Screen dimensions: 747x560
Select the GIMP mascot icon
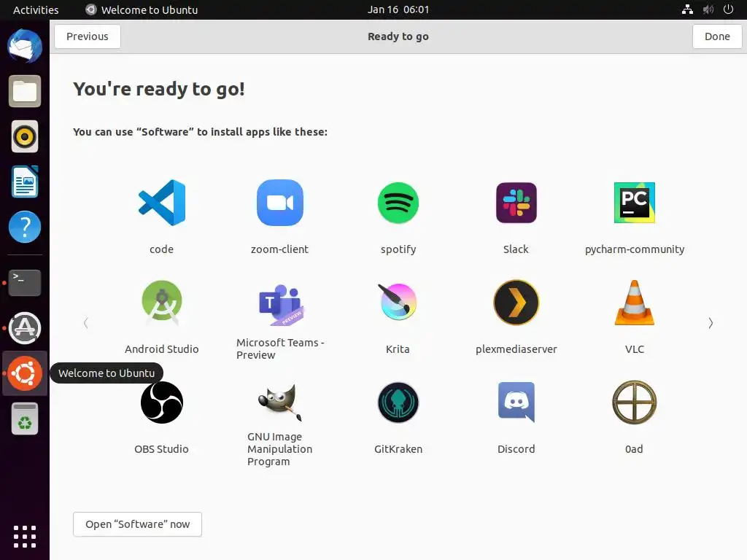pos(279,402)
